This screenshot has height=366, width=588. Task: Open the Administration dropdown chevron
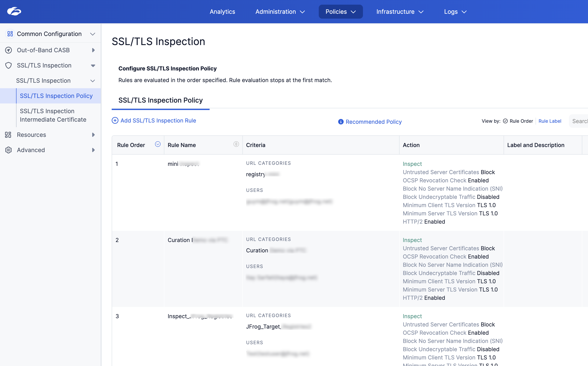(302, 12)
